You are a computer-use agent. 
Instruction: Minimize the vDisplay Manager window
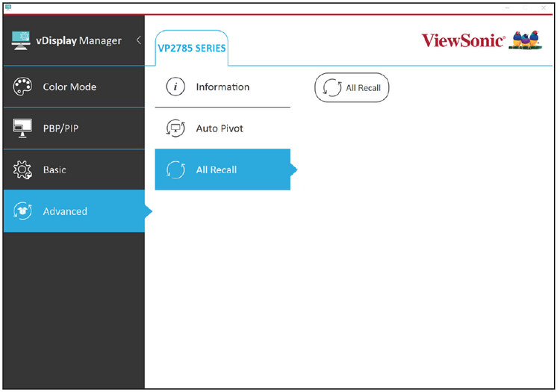[x=507, y=7]
